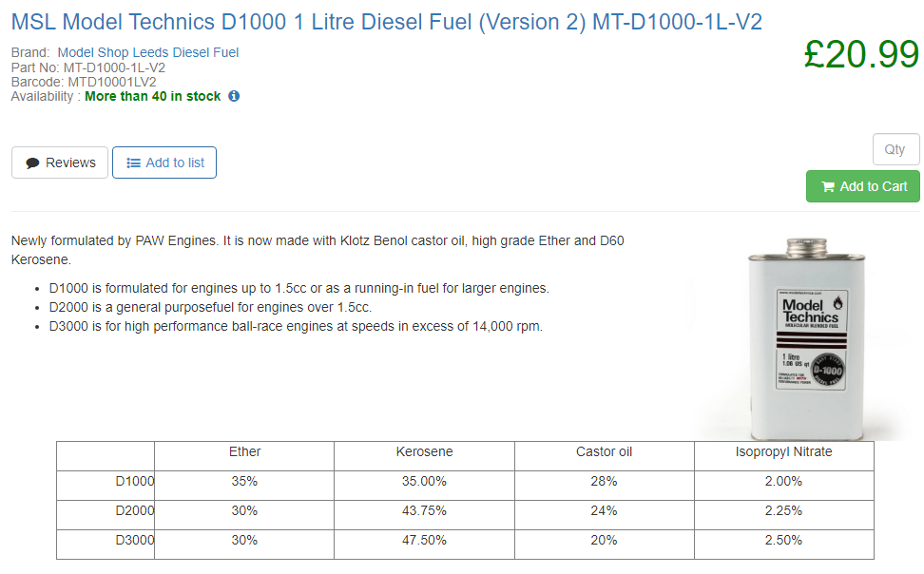Click the D2000 row label in the table
Image resolution: width=924 pixels, height=574 pixels.
pyautogui.click(x=134, y=511)
